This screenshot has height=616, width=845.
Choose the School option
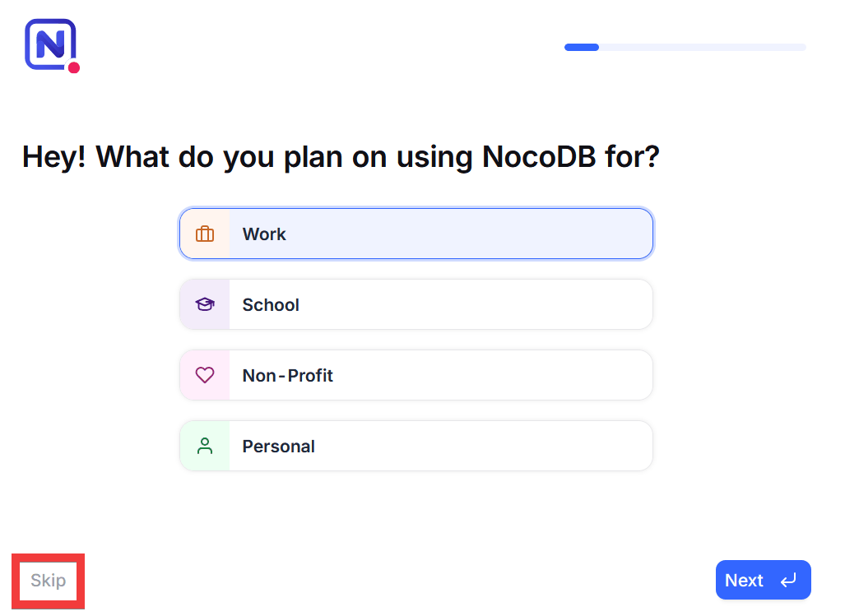(416, 305)
